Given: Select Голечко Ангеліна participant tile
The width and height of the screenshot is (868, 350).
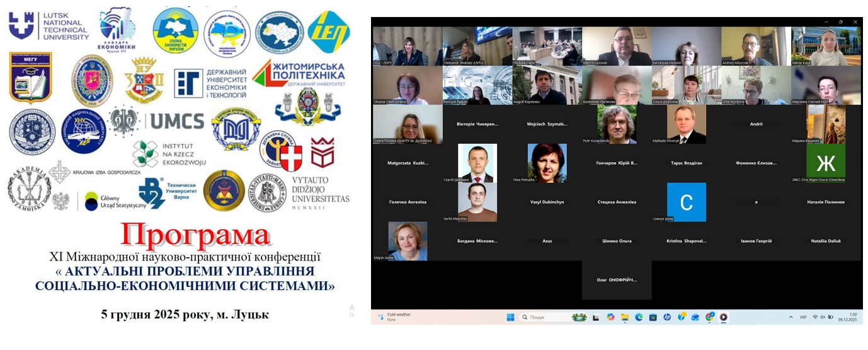Looking at the screenshot, I should click(x=407, y=202).
